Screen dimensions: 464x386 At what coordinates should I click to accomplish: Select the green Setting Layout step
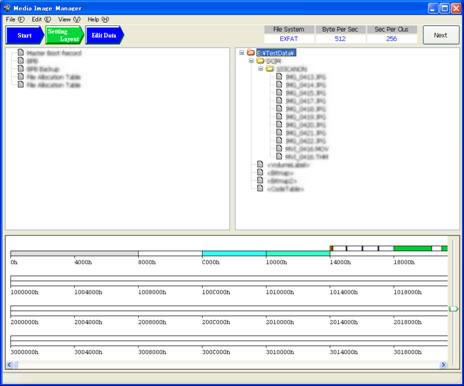pyautogui.click(x=64, y=35)
